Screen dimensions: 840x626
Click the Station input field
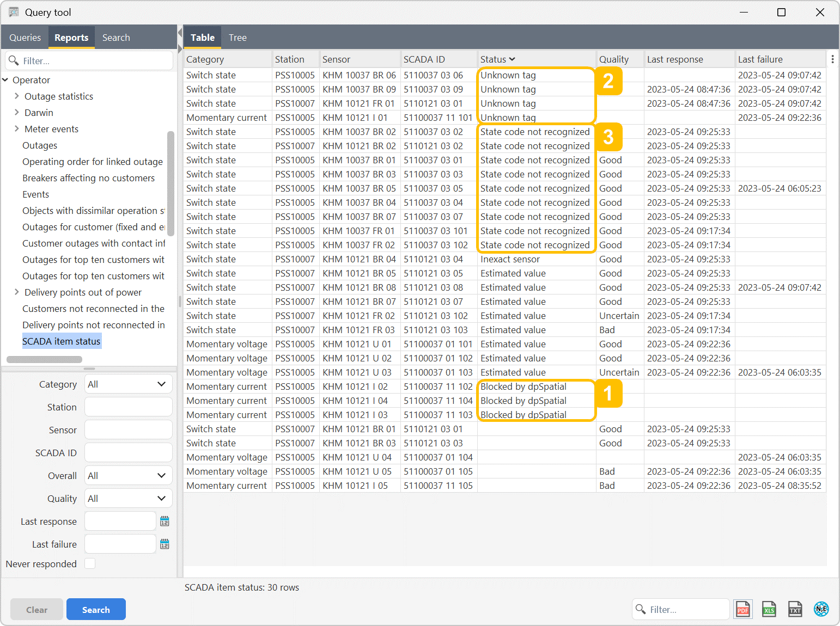pyautogui.click(x=129, y=407)
